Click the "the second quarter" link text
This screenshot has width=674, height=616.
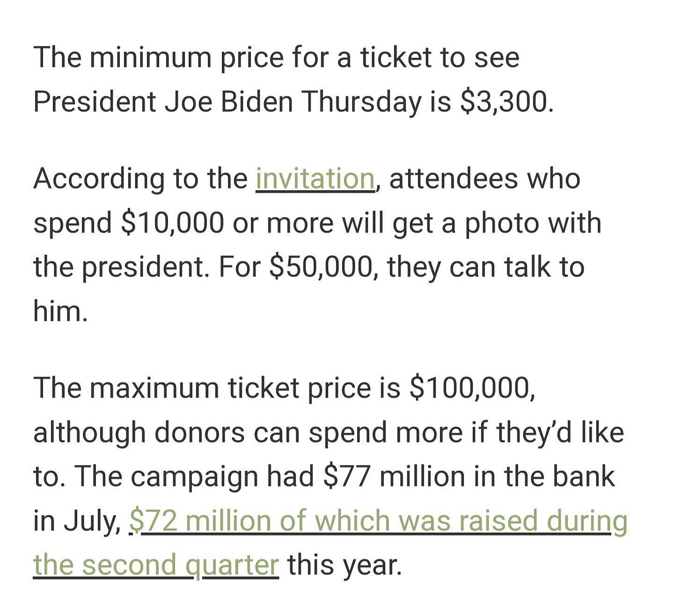point(156,564)
